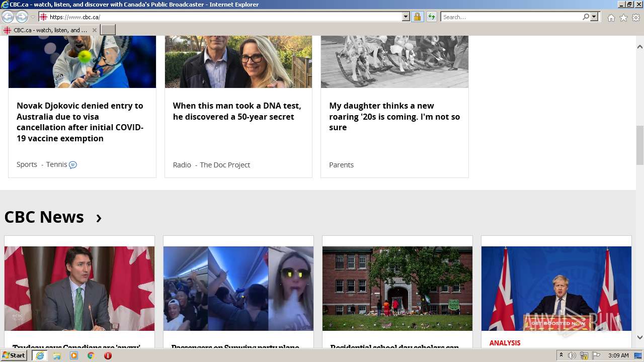The image size is (644, 362).
Task: Click the CBC favicon in address bar
Action: [x=43, y=17]
